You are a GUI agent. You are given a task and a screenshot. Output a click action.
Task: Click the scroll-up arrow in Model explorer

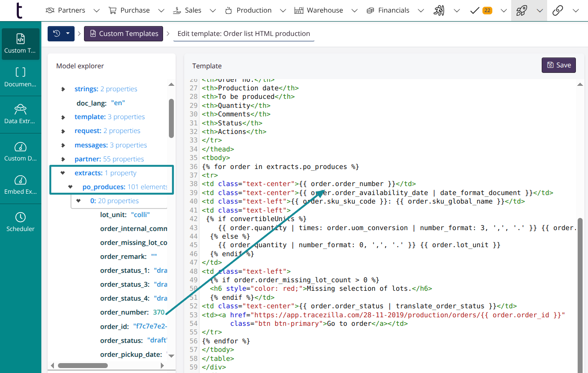[171, 84]
